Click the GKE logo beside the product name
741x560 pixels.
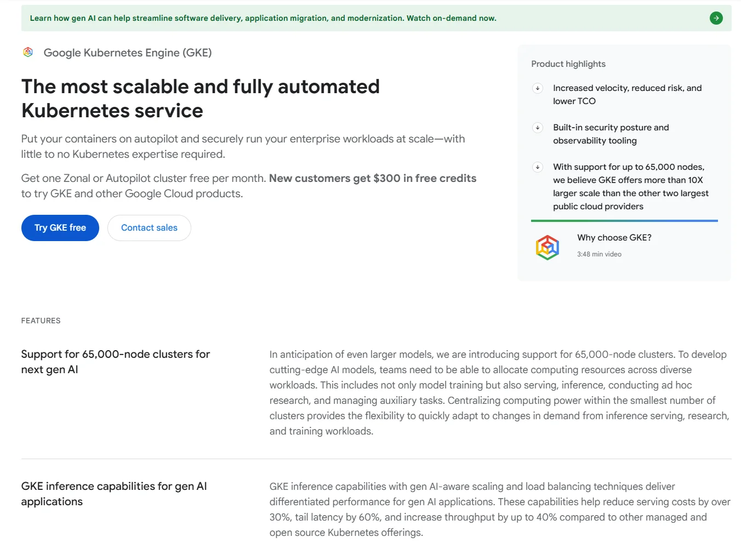click(28, 52)
